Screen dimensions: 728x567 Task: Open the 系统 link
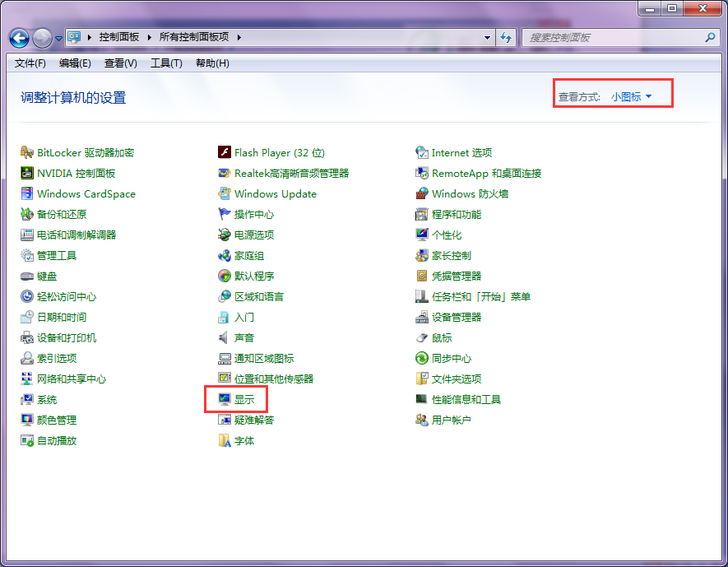tap(47, 399)
